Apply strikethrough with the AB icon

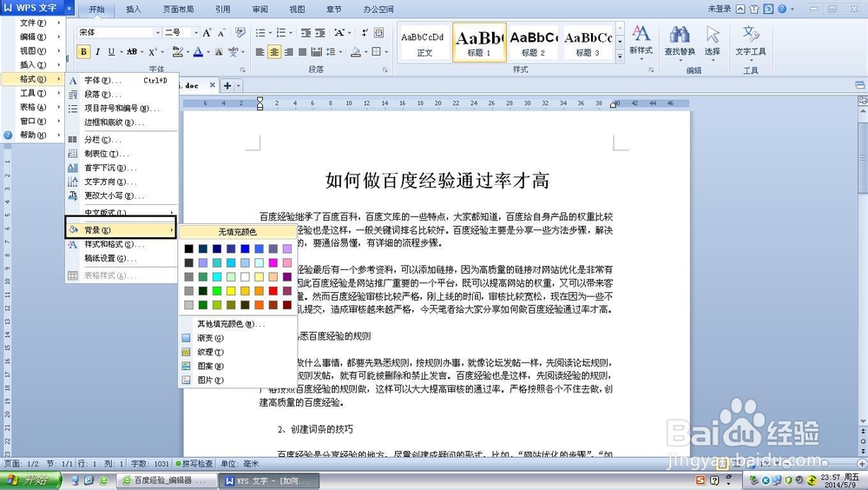[132, 51]
